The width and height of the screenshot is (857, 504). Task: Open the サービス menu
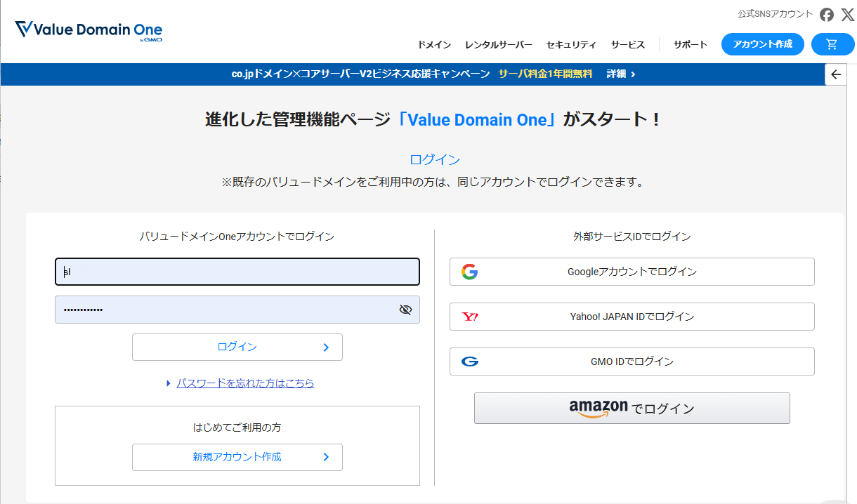(628, 45)
